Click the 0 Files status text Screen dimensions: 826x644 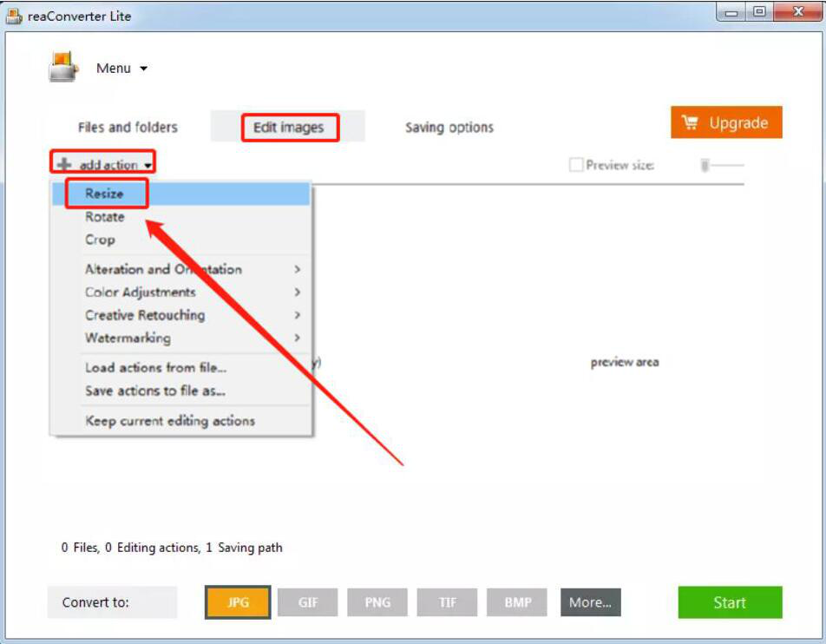[80, 548]
